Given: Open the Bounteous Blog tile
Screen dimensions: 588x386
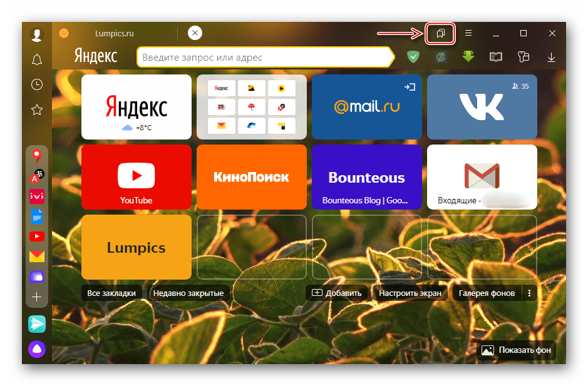Looking at the screenshot, I should (x=367, y=177).
